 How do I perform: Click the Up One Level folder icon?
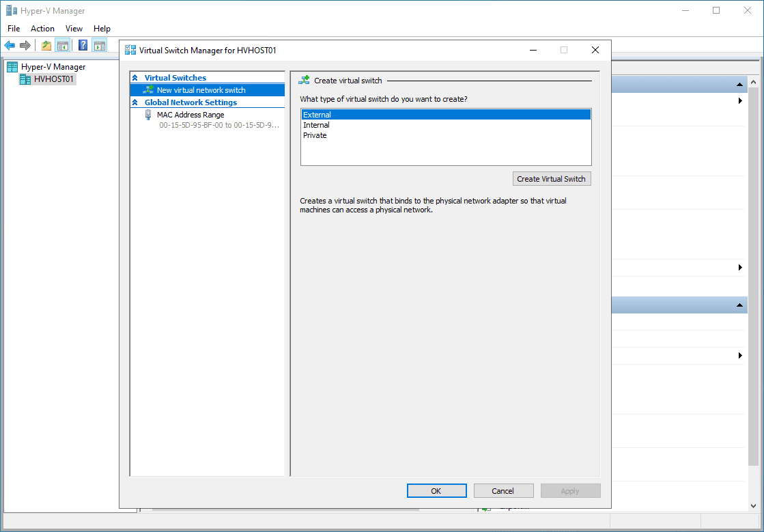(46, 45)
